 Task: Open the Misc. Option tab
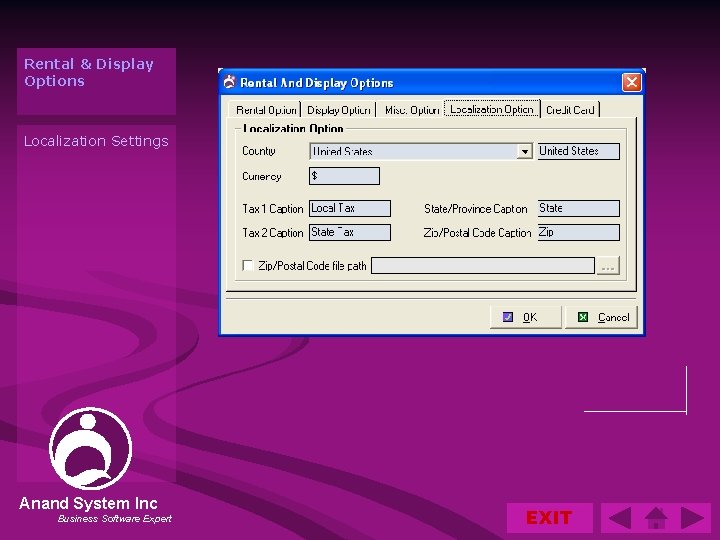(411, 110)
